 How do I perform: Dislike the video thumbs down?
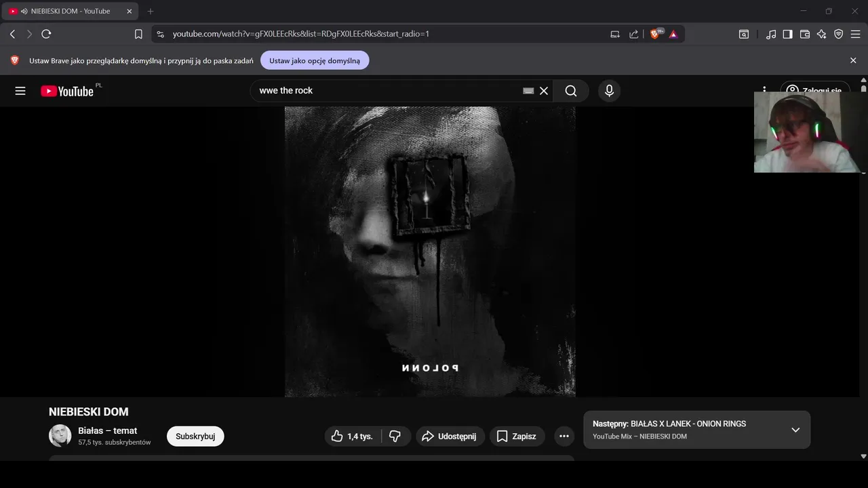[395, 436]
